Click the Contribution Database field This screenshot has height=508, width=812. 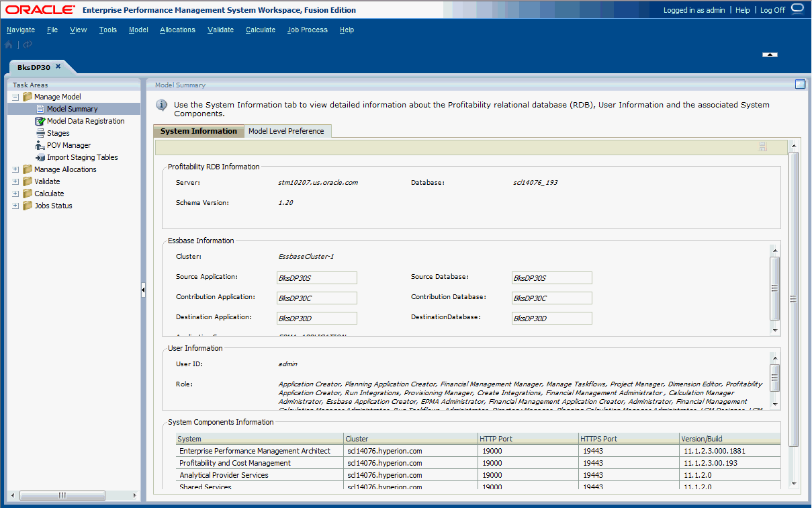point(552,298)
